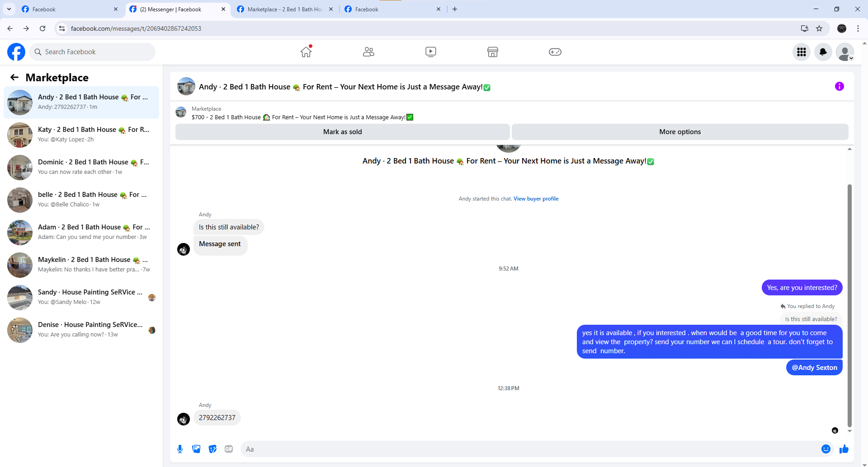
Task: Record a voice clip microphone icon
Action: click(180, 449)
